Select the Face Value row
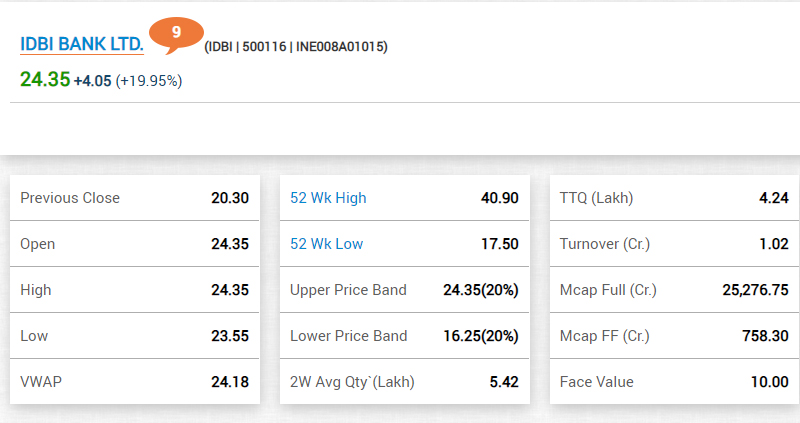The width and height of the screenshot is (800, 423). 674,382
